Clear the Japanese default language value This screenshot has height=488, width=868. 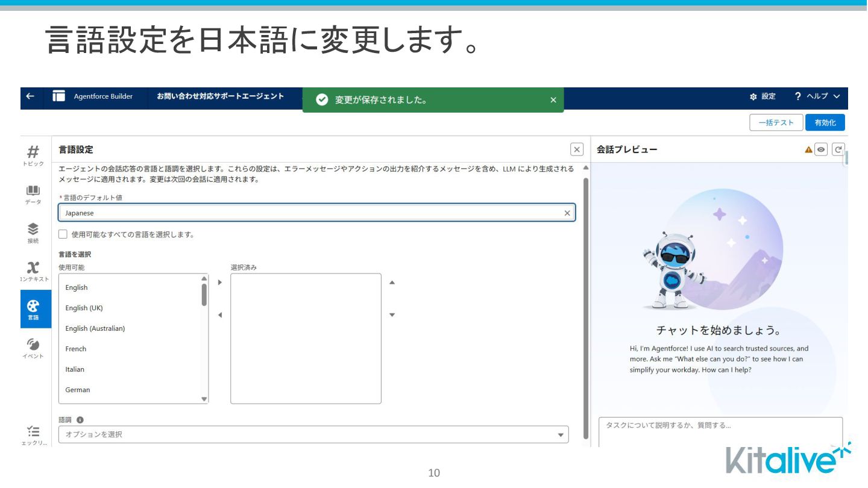pos(567,213)
